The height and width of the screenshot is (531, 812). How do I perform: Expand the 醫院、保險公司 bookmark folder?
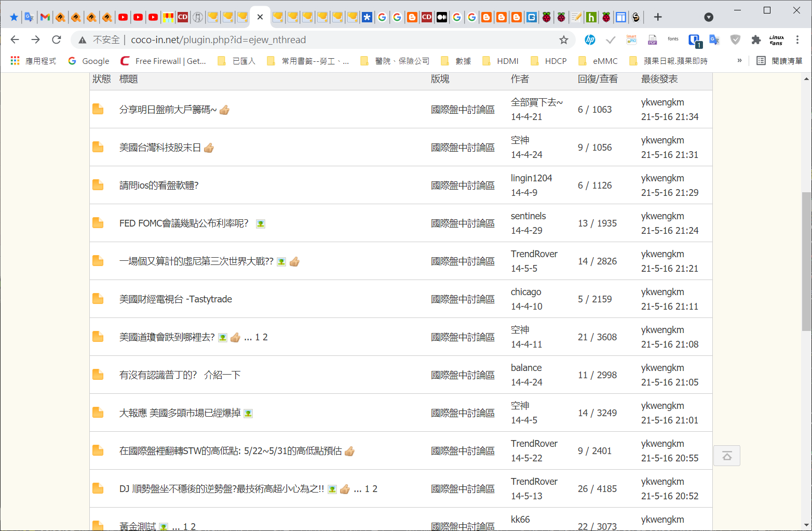click(395, 61)
